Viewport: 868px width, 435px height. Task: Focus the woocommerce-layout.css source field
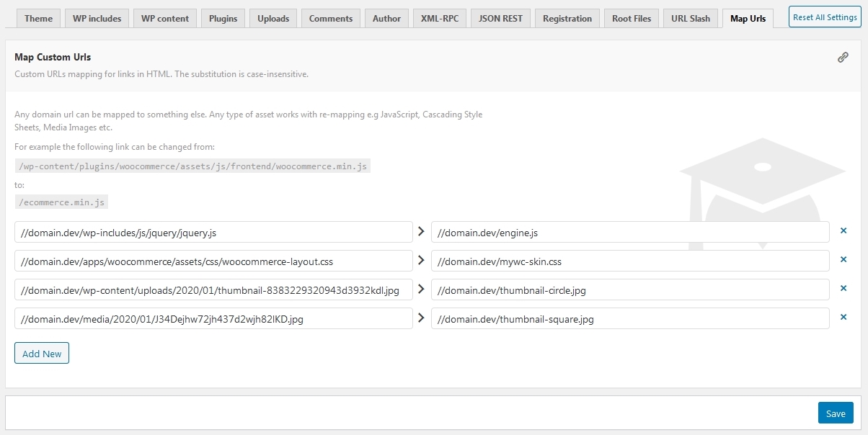click(213, 261)
